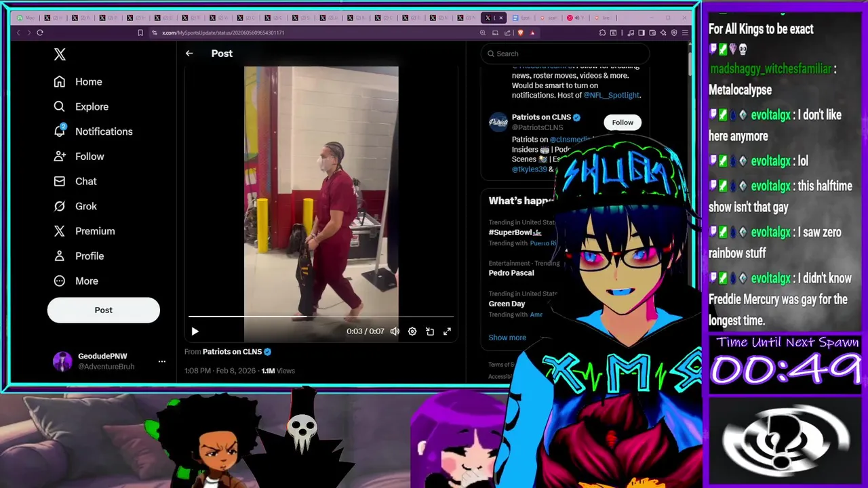Seek on the video progress bar

point(321,317)
